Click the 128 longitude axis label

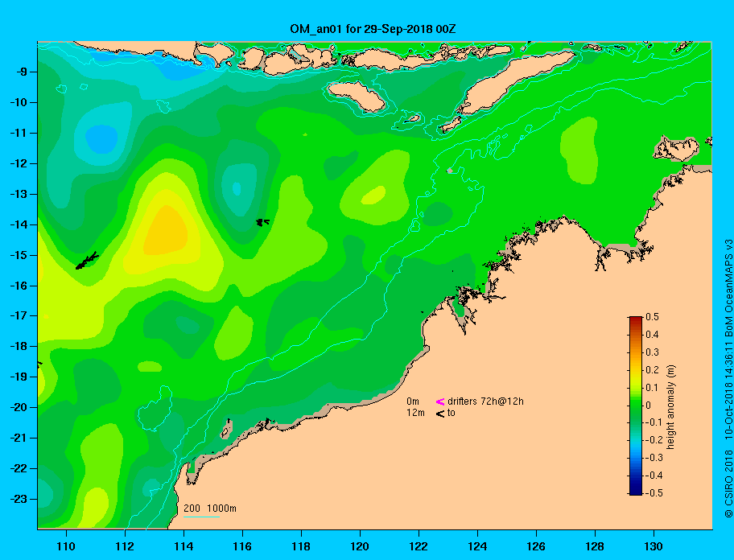point(595,546)
